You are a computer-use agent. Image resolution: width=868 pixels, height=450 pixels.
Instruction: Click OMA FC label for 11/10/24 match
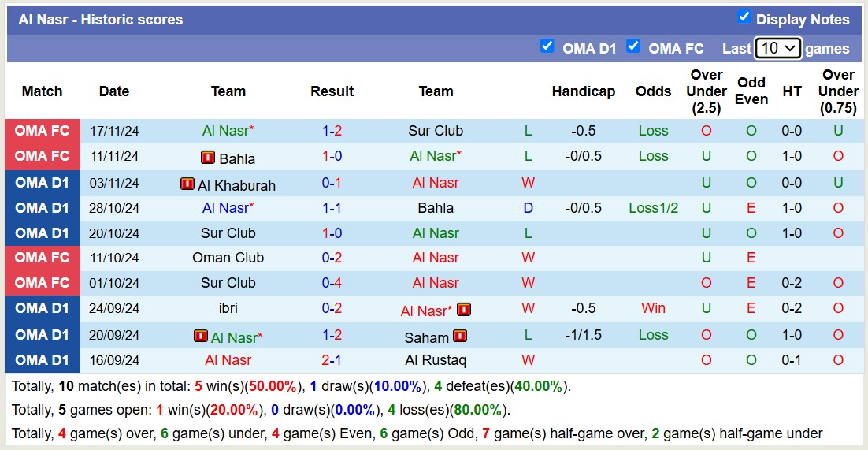click(x=43, y=258)
